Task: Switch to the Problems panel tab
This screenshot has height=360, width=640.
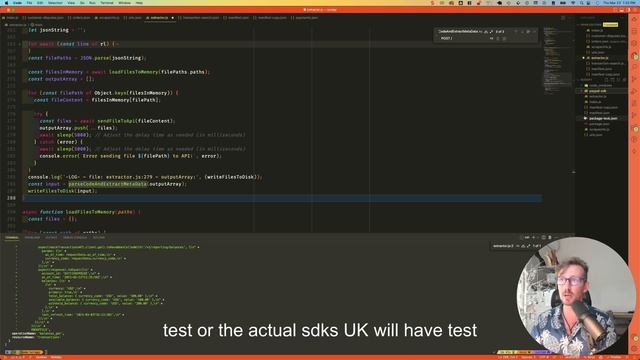Action: pyautogui.click(x=32, y=238)
